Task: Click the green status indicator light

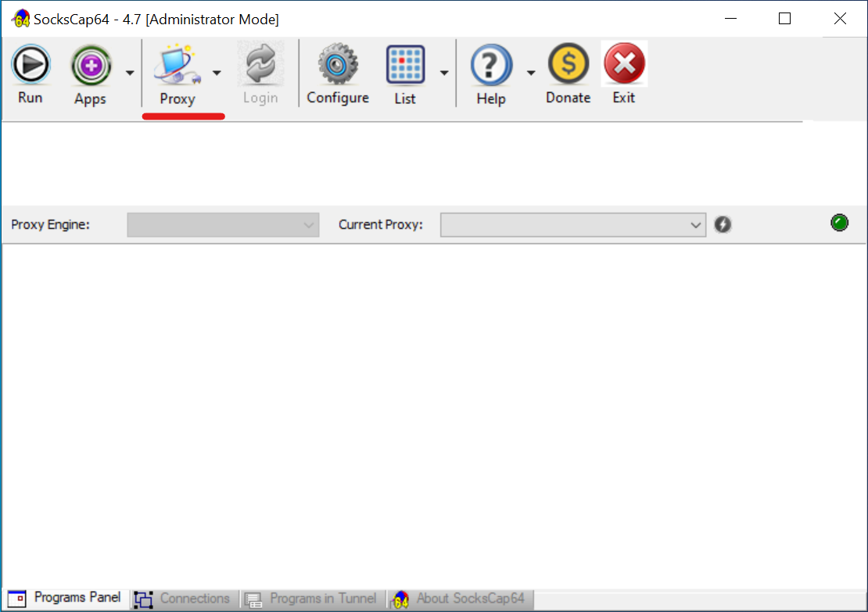Action: coord(839,224)
